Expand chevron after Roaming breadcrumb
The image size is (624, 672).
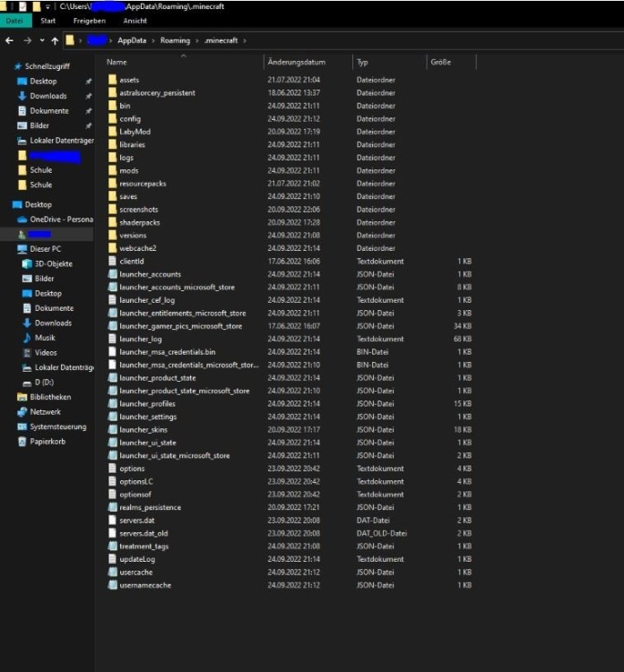(197, 40)
